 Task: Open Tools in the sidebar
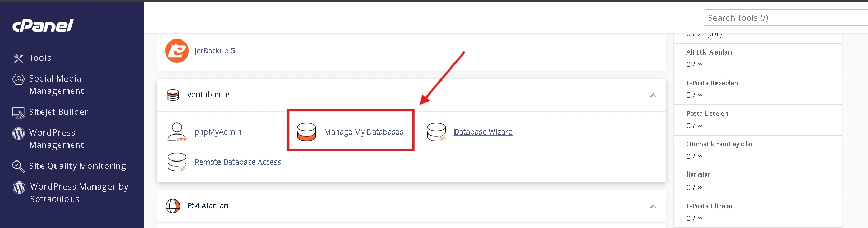point(40,58)
